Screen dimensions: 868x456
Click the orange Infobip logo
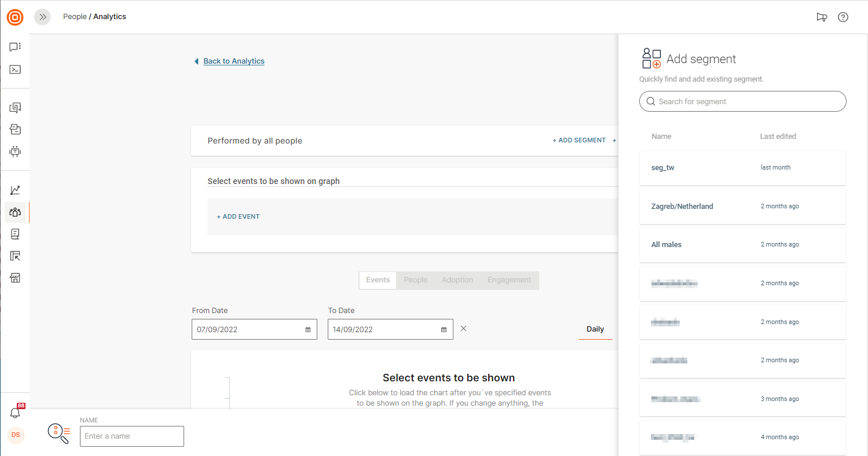point(15,17)
